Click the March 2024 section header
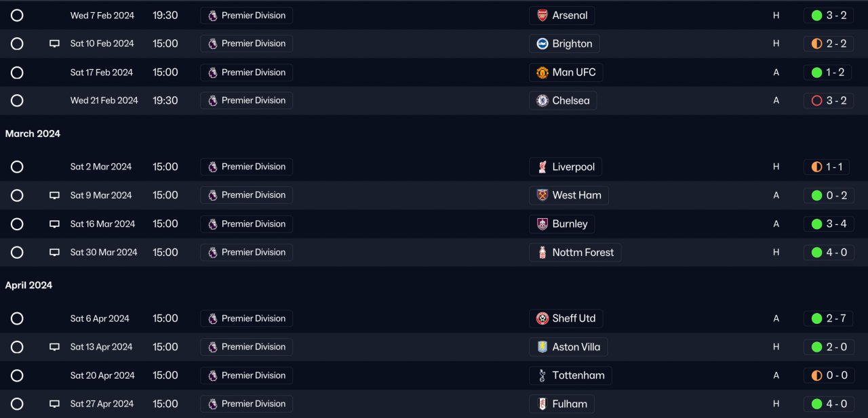The image size is (868, 418). coord(33,134)
